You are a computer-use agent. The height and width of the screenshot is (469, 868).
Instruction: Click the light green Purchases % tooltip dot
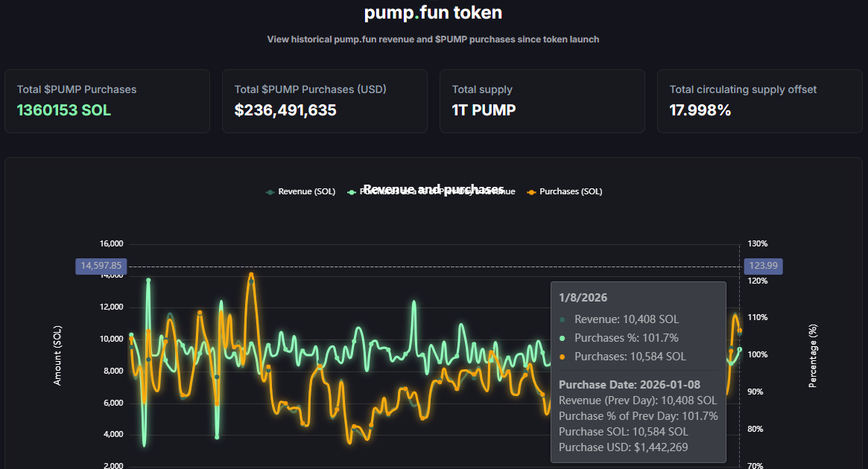[563, 339]
